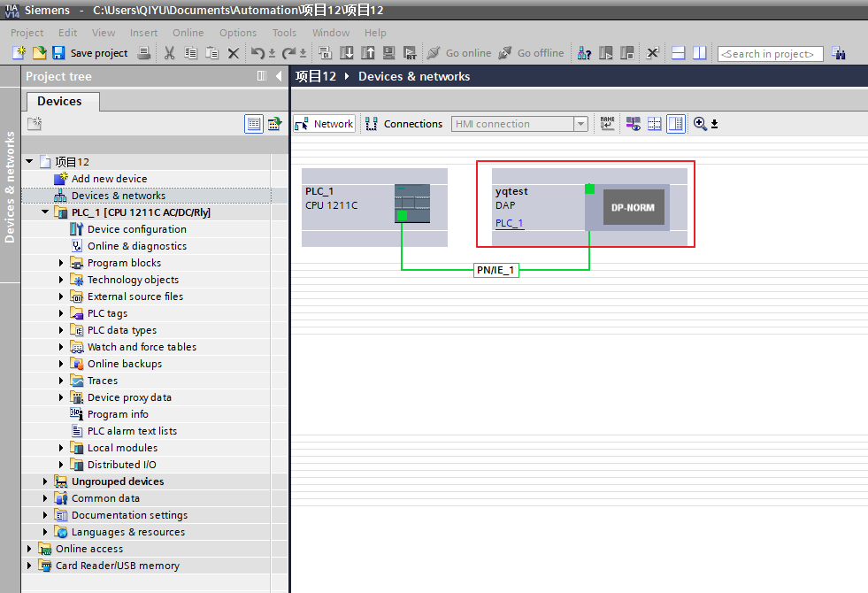Open the Project menu

27,33
